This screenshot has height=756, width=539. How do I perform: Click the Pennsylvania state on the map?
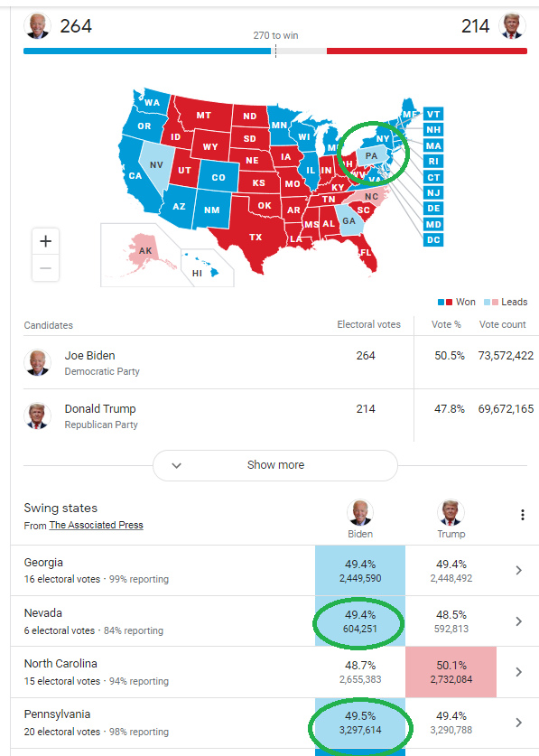(x=371, y=155)
